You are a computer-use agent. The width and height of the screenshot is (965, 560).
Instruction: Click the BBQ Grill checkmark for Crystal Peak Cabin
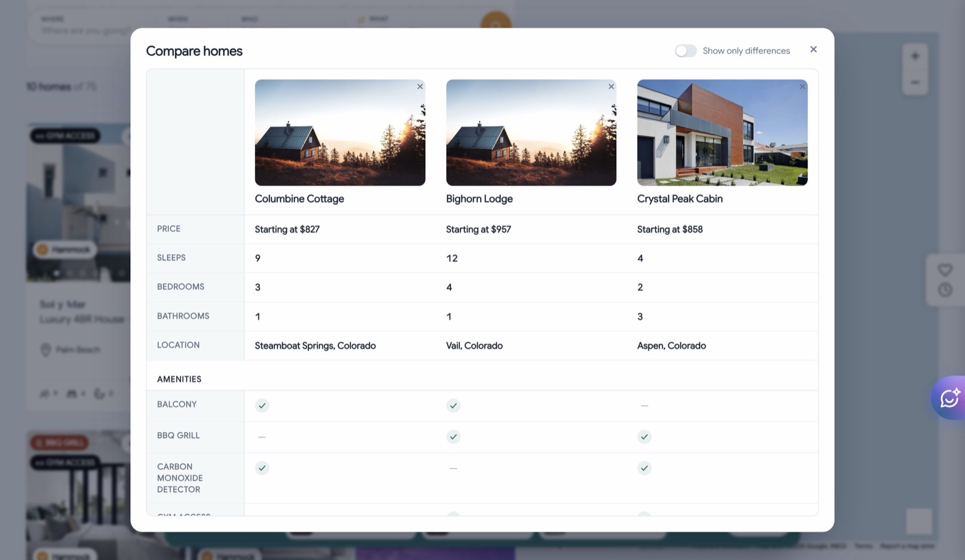tap(645, 437)
